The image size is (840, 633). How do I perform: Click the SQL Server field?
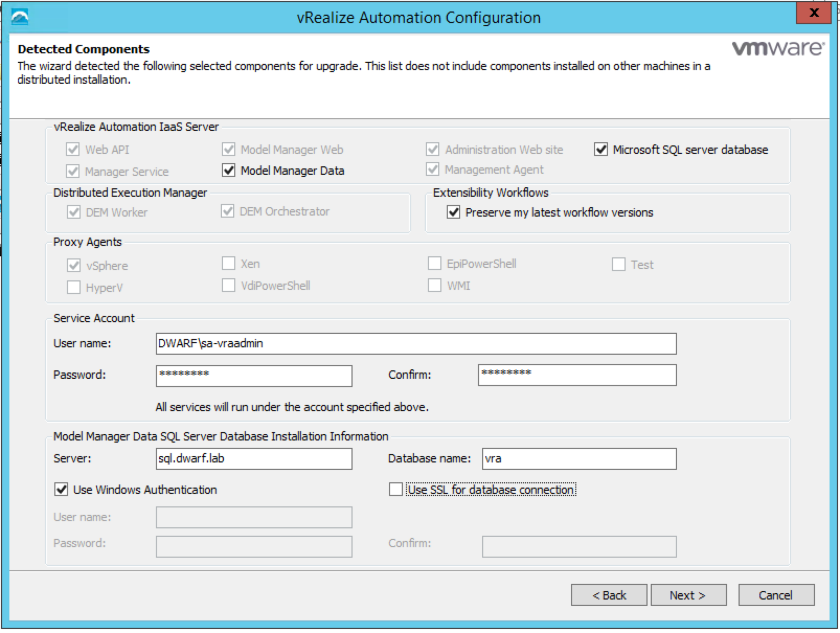(254, 459)
